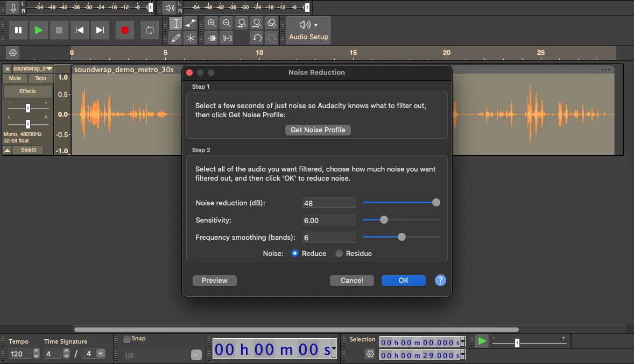Start recording with the red Record button
The image size is (634, 364).
click(124, 30)
